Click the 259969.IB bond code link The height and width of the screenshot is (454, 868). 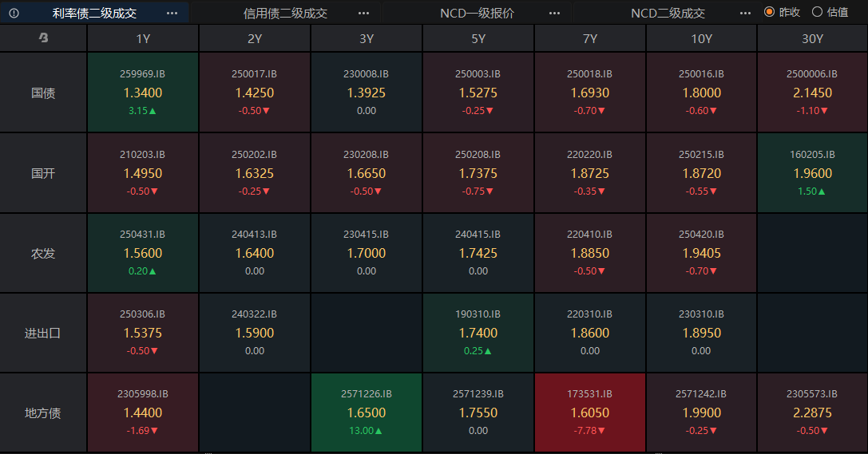pos(142,73)
